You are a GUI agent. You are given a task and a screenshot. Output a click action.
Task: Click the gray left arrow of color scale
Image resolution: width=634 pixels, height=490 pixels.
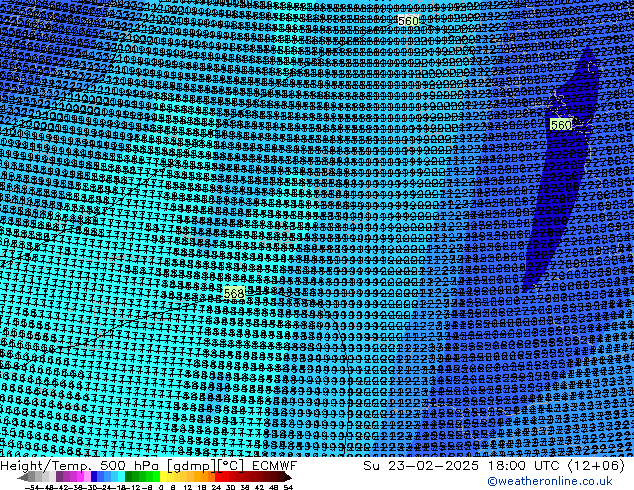[23, 477]
